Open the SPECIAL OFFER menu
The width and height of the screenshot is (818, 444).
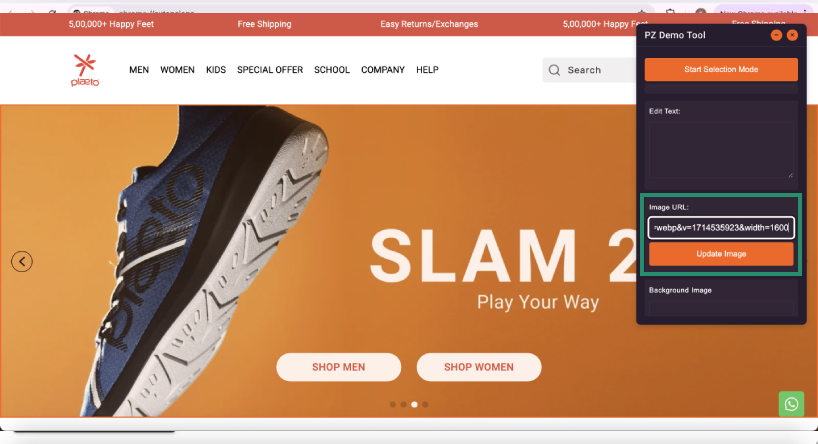[270, 70]
